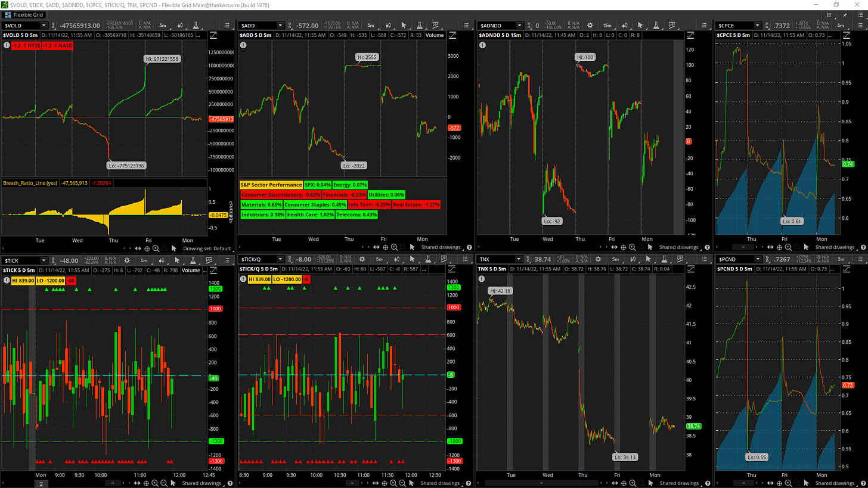
Task: Click the chart settings gear in $TICK panel
Action: [x=127, y=260]
